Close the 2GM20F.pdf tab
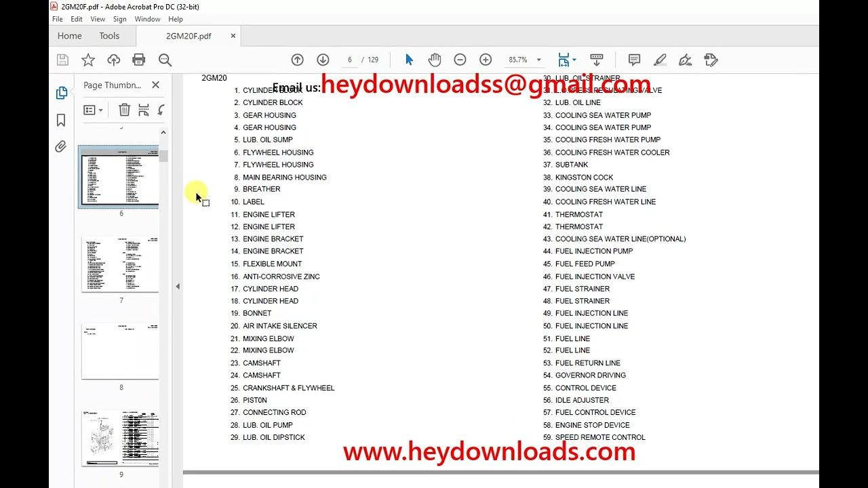This screenshot has height=488, width=868. coord(233,36)
